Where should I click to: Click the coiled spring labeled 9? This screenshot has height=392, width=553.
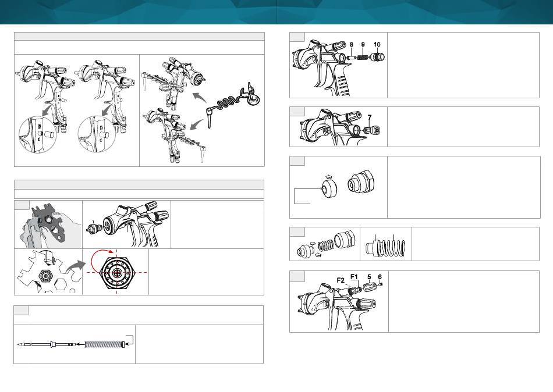(x=363, y=57)
